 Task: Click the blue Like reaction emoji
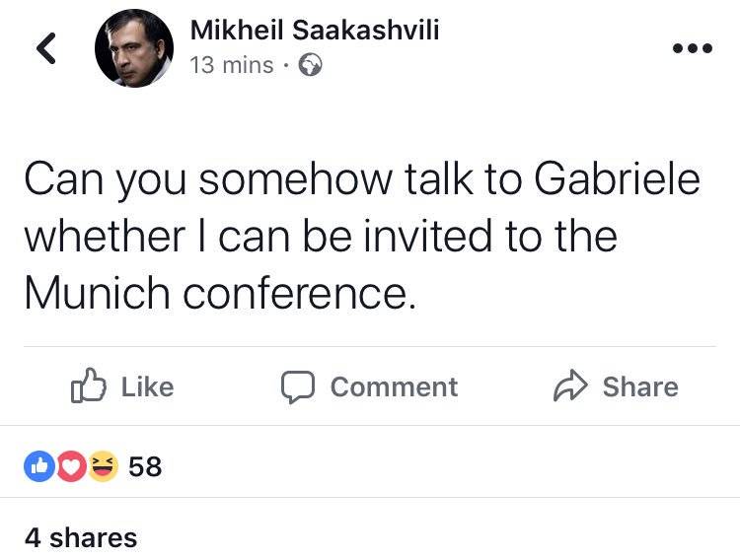pyautogui.click(x=37, y=465)
